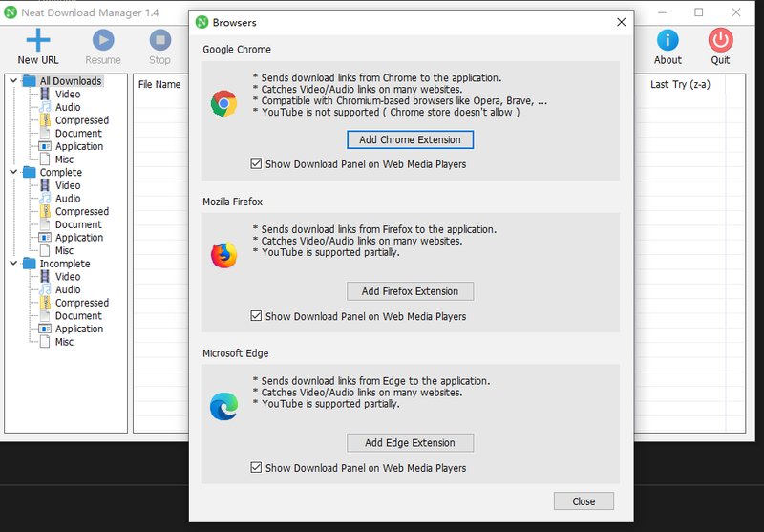Click the Add Chrome Extension button
Image resolution: width=764 pixels, height=532 pixels.
pos(410,139)
